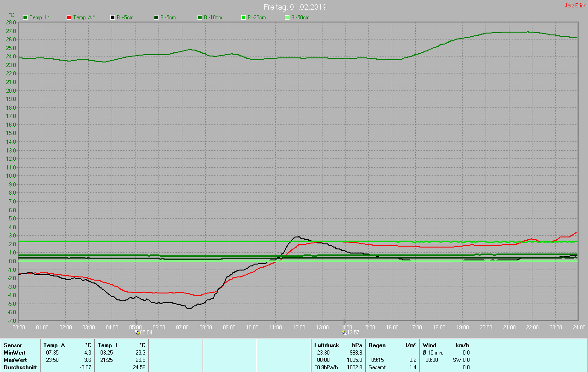Click the Temp. I. dark green legend square

point(25,17)
